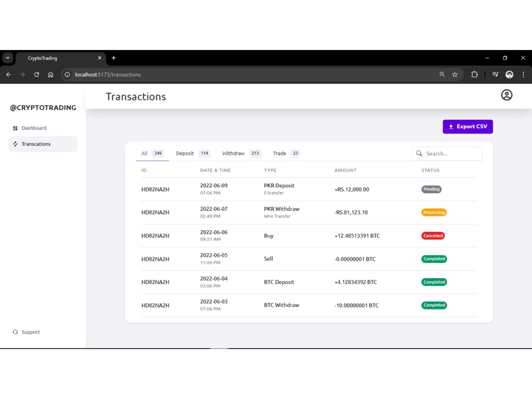The width and height of the screenshot is (532, 399).
Task: Click the date 2022-06-09
Action: click(214, 186)
